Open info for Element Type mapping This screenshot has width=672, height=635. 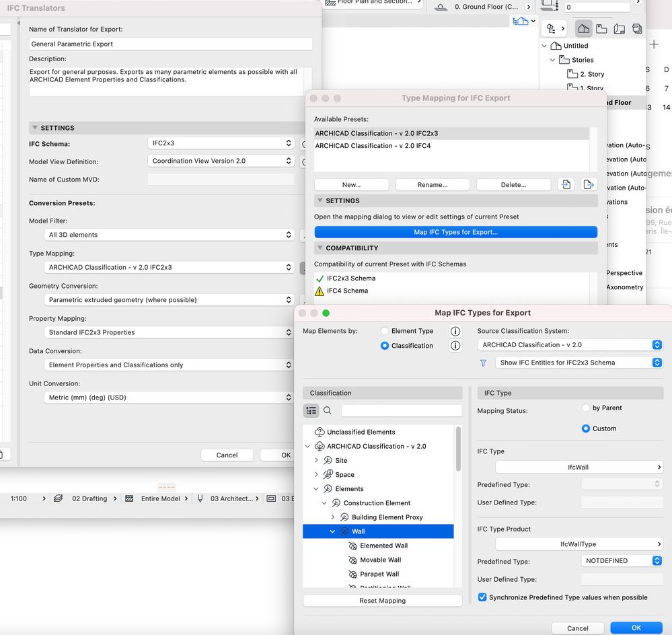point(455,331)
